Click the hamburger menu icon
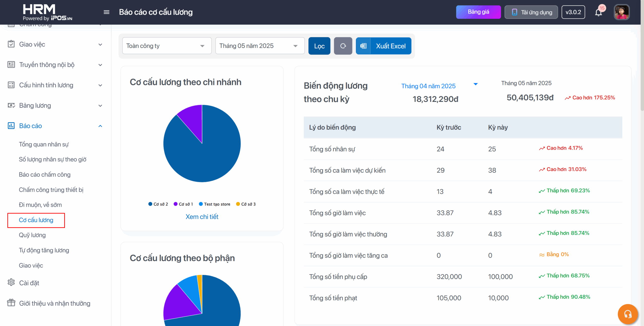The image size is (644, 326). 106,12
